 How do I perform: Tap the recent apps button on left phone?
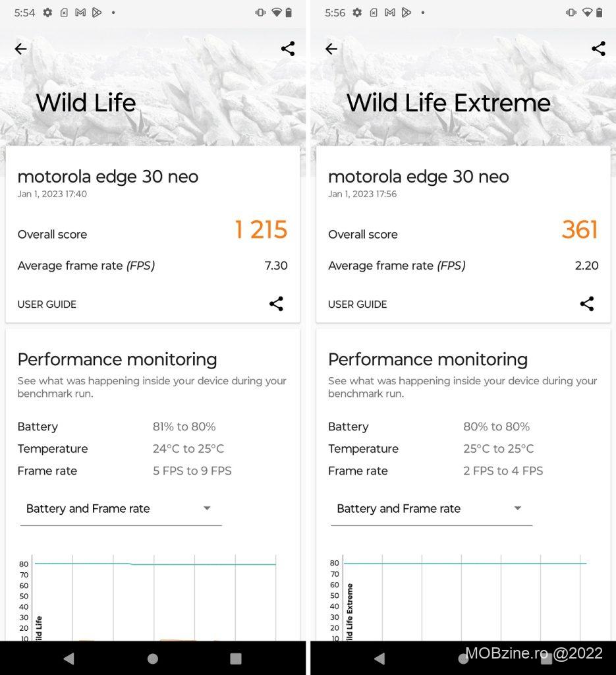[x=235, y=658]
